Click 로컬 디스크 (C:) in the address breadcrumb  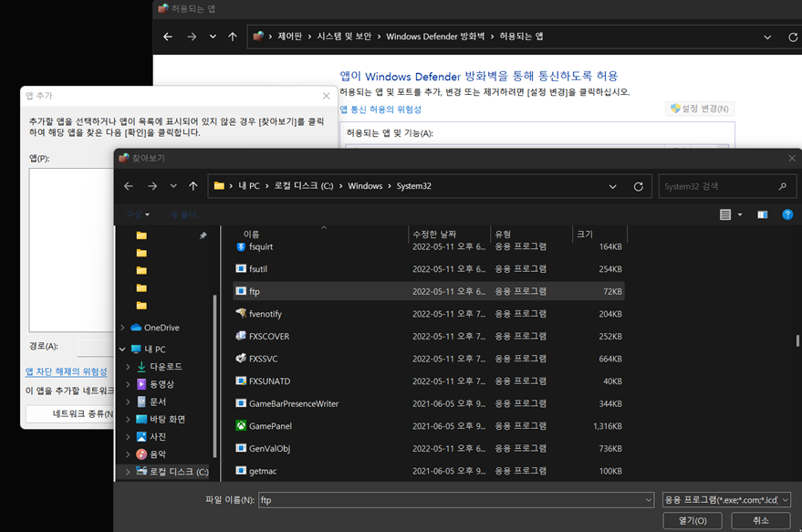(x=304, y=186)
